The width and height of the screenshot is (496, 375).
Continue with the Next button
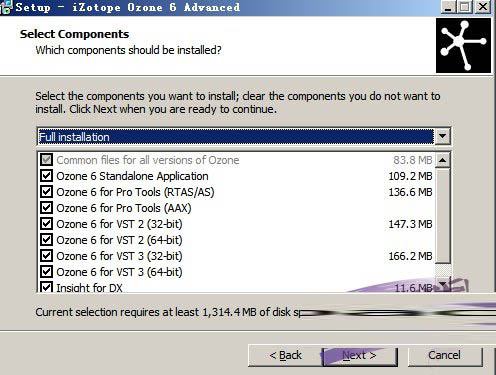359,356
